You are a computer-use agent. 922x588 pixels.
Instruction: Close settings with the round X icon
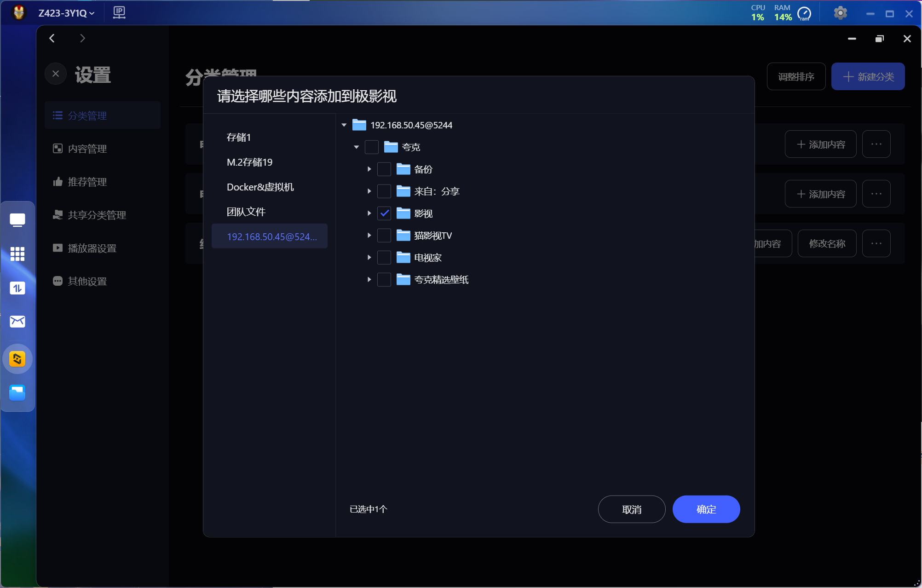click(x=56, y=74)
